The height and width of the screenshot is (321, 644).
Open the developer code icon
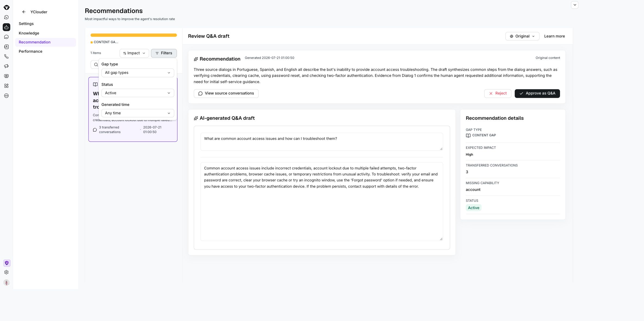coord(7,96)
